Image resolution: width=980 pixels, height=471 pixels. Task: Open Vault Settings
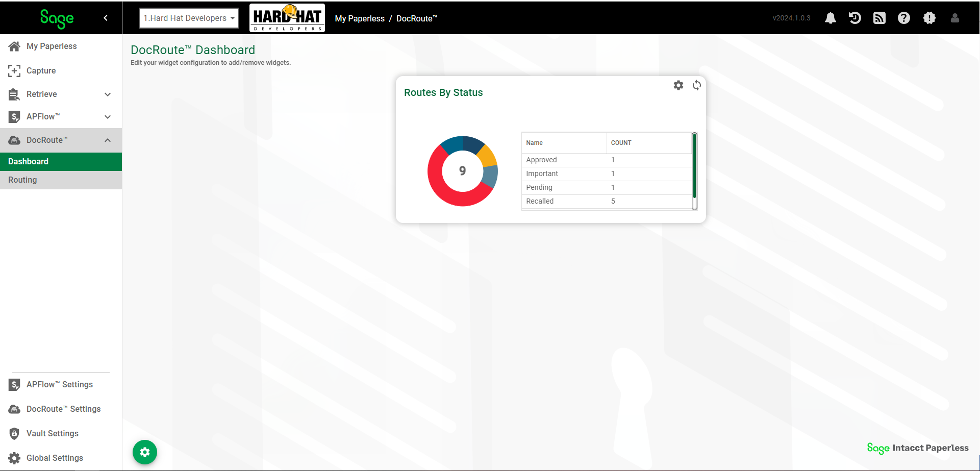coord(53,434)
